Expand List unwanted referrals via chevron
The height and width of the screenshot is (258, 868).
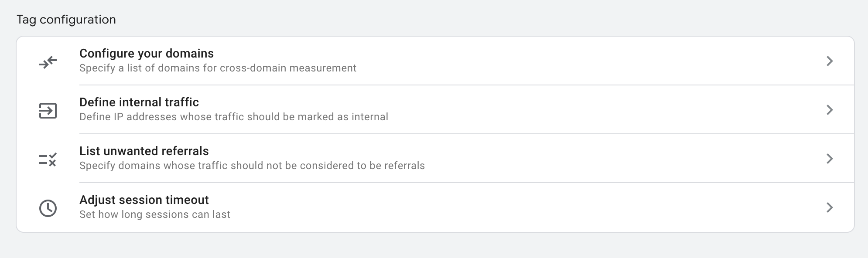tap(830, 159)
